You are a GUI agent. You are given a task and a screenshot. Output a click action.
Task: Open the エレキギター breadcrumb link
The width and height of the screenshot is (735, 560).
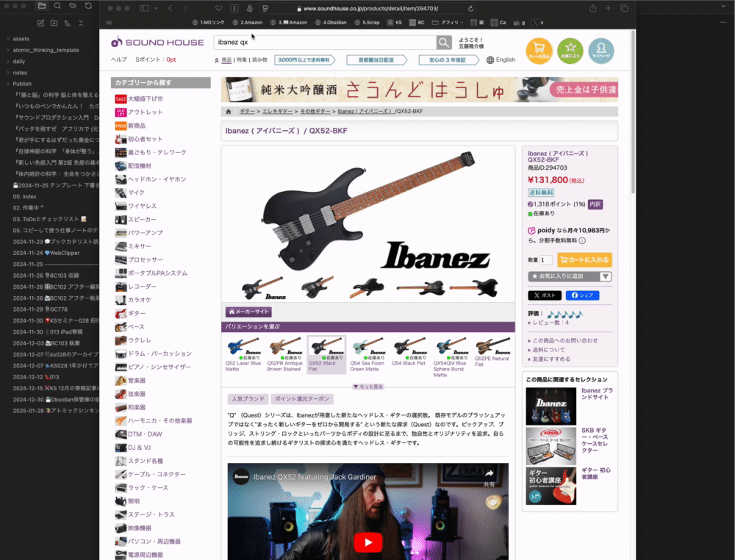point(278,112)
